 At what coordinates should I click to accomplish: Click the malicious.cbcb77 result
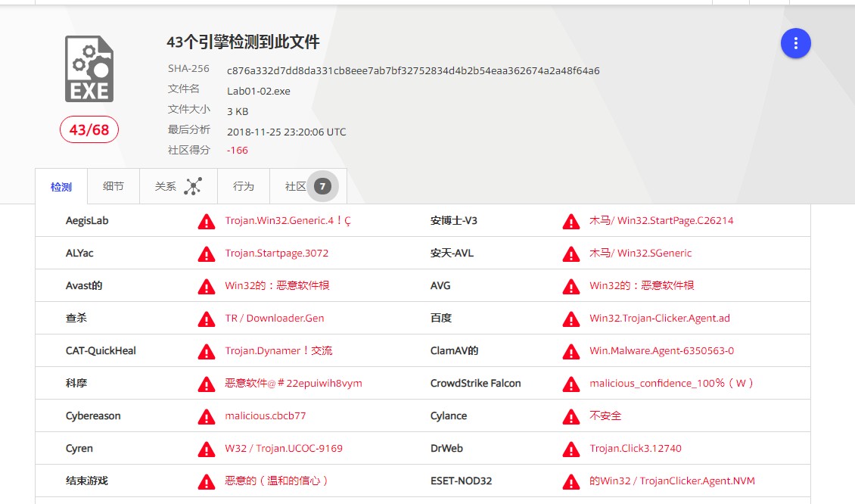coord(265,415)
